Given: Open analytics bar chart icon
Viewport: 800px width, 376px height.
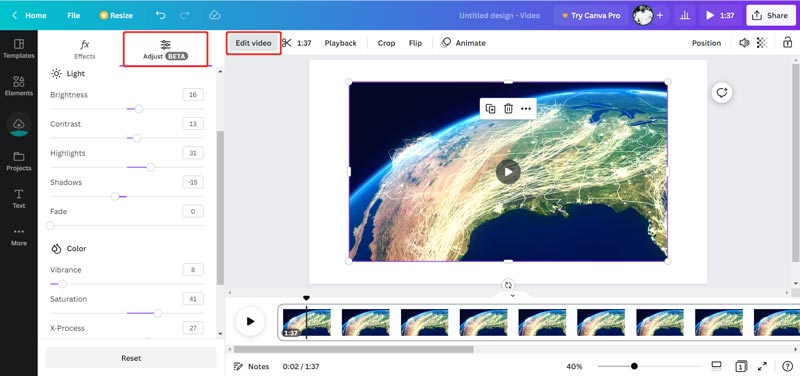Looking at the screenshot, I should (685, 15).
